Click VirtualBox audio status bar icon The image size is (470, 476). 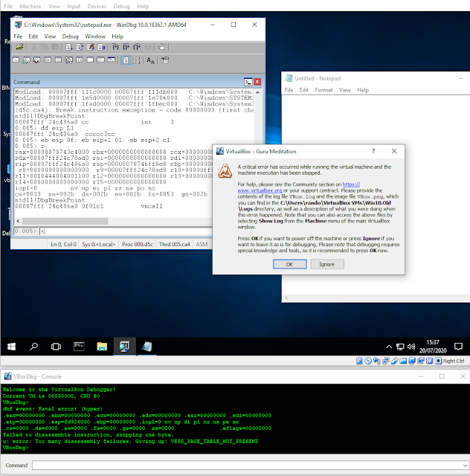point(376,361)
